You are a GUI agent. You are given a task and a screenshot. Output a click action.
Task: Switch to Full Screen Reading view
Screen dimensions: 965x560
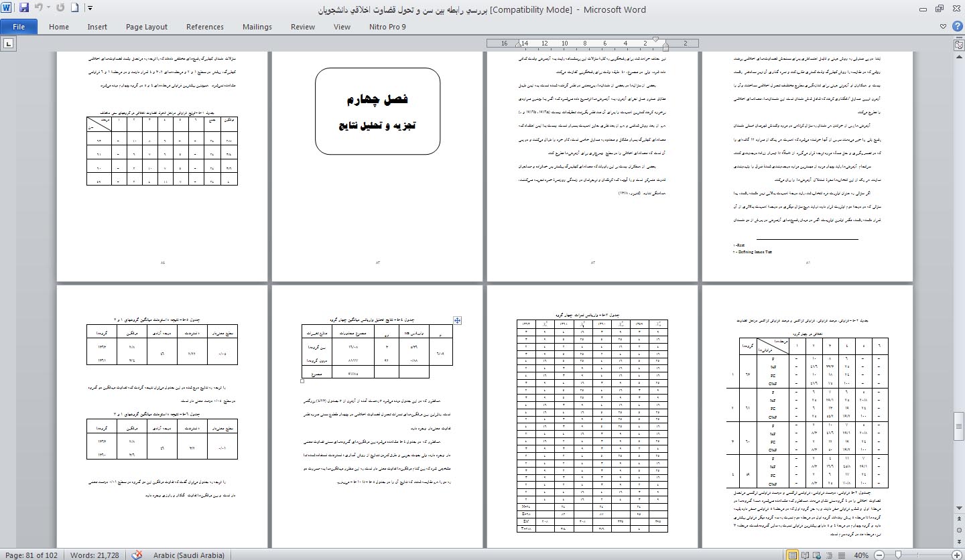805,555
